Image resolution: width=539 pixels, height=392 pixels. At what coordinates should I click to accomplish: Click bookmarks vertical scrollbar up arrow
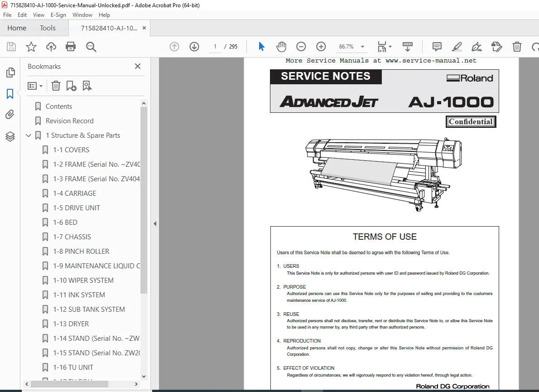pos(144,103)
